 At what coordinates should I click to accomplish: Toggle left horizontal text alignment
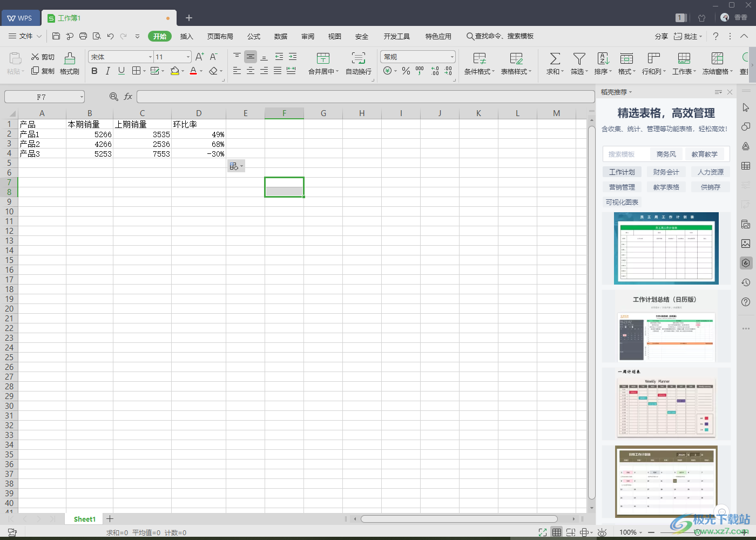point(237,71)
